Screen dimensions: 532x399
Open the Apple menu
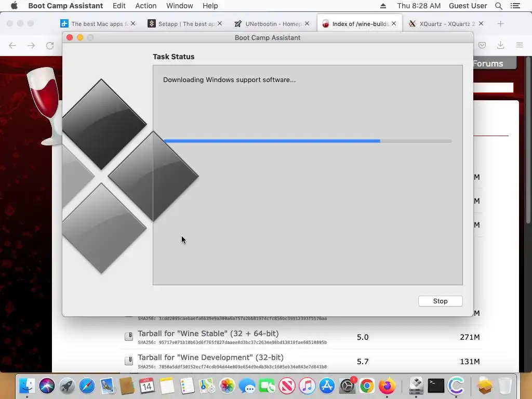[x=14, y=6]
